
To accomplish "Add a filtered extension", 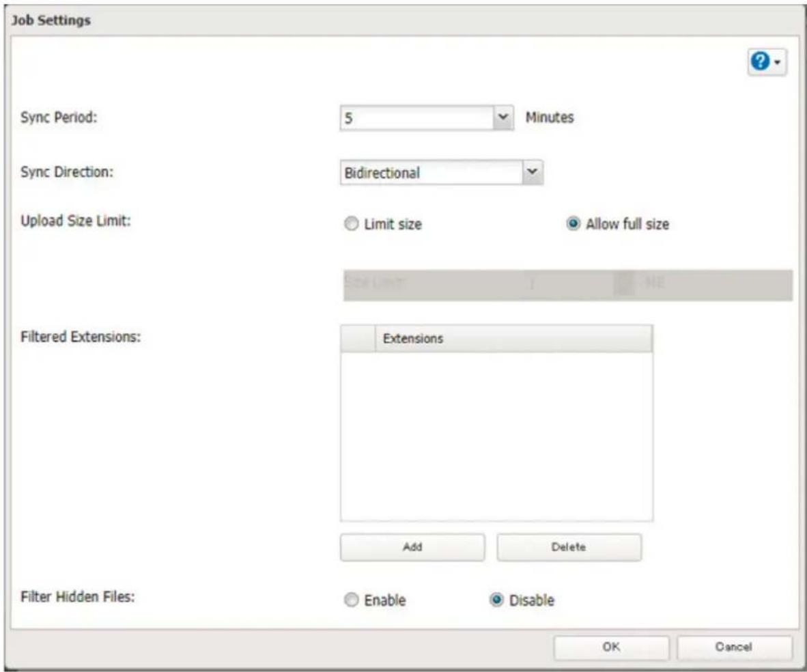I will tap(412, 547).
